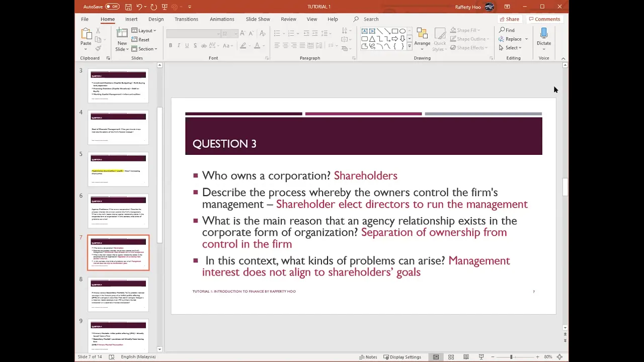Toggle Underline formatting

tap(187, 46)
